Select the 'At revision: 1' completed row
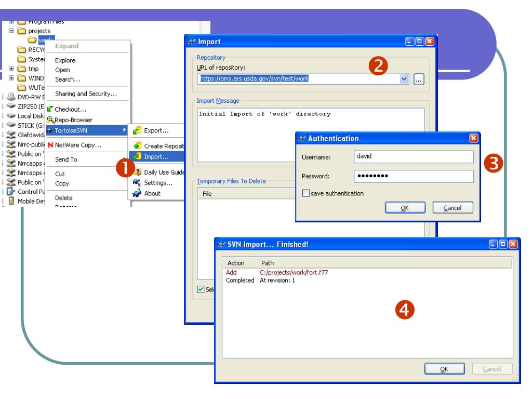This screenshot has height=399, width=532. 367,280
